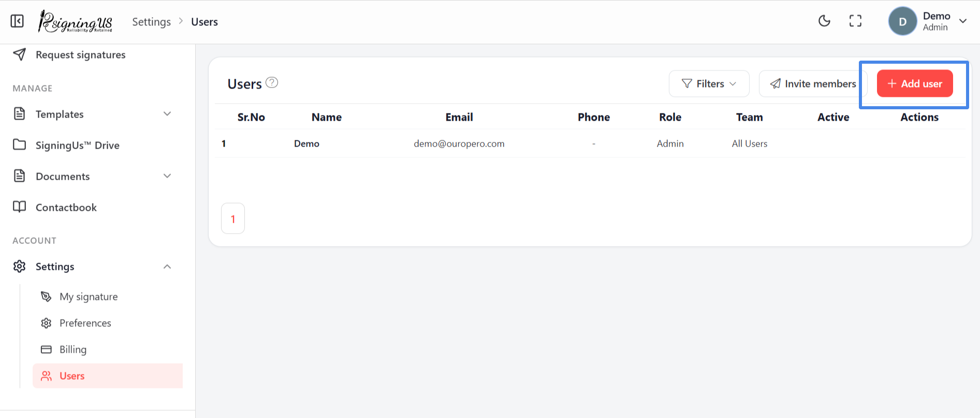This screenshot has width=980, height=418.
Task: Select the Billing card icon
Action: [46, 349]
